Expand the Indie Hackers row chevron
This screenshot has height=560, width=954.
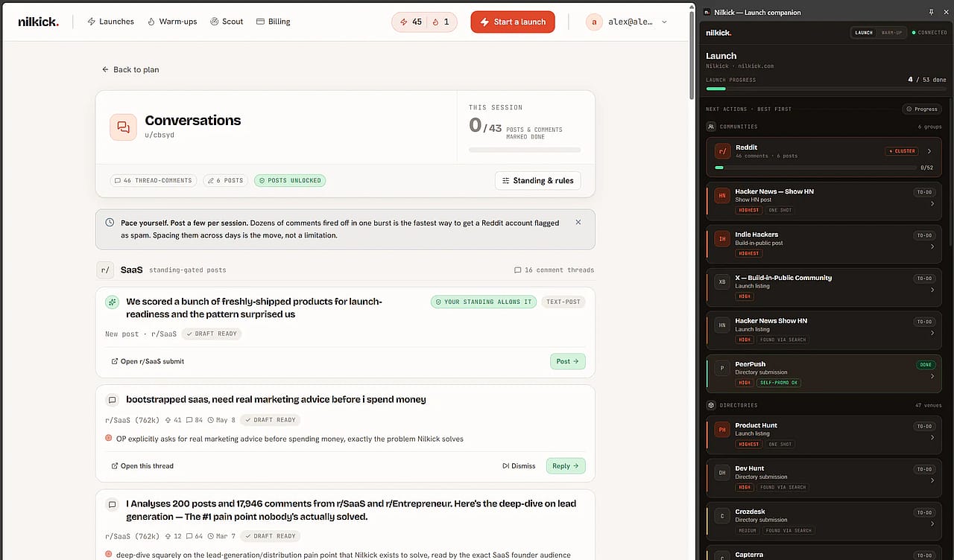[x=932, y=246]
